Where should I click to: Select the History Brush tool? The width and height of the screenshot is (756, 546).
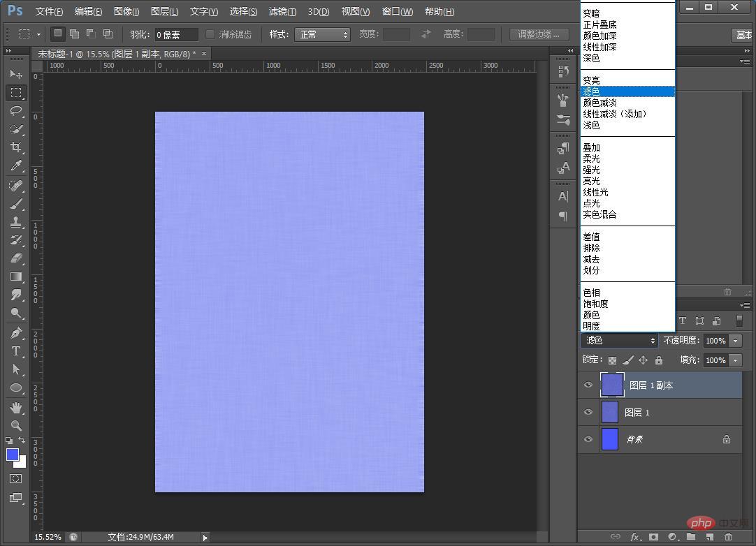pos(16,240)
